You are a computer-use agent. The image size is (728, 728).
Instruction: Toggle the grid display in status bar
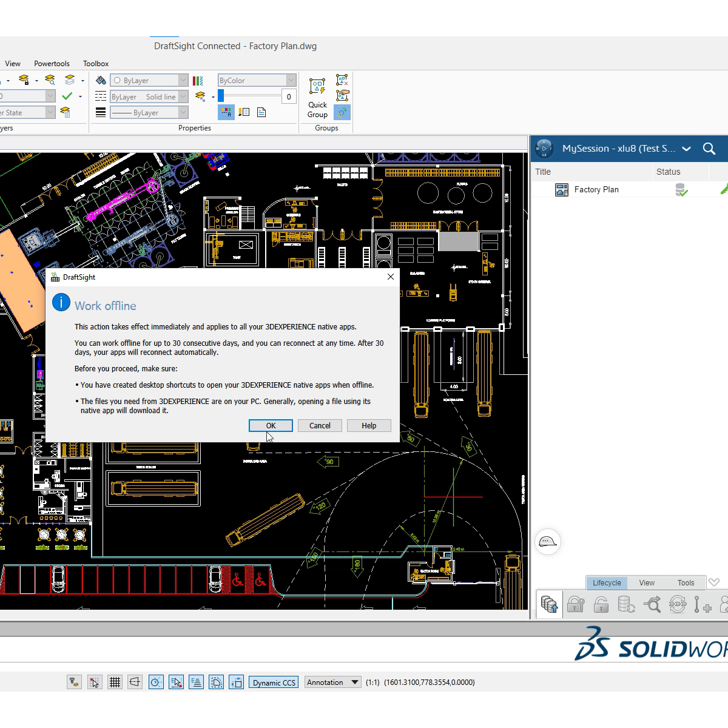click(115, 682)
